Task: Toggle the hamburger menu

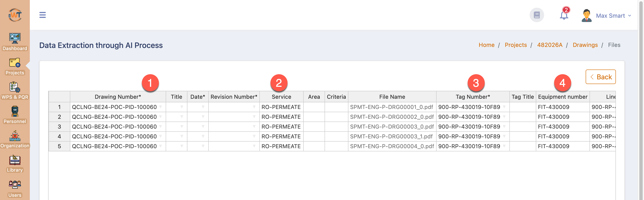Action: [x=43, y=15]
